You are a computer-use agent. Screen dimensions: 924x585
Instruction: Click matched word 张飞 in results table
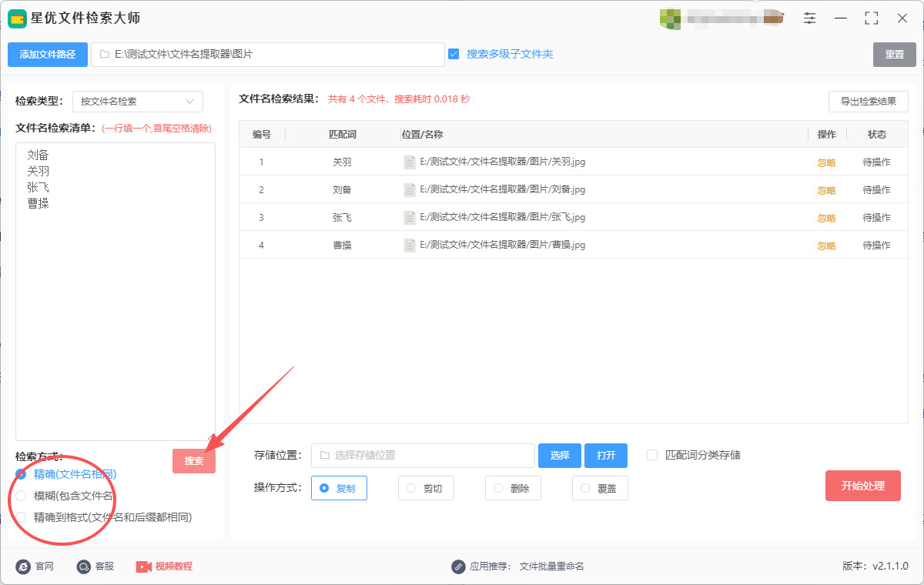click(342, 218)
